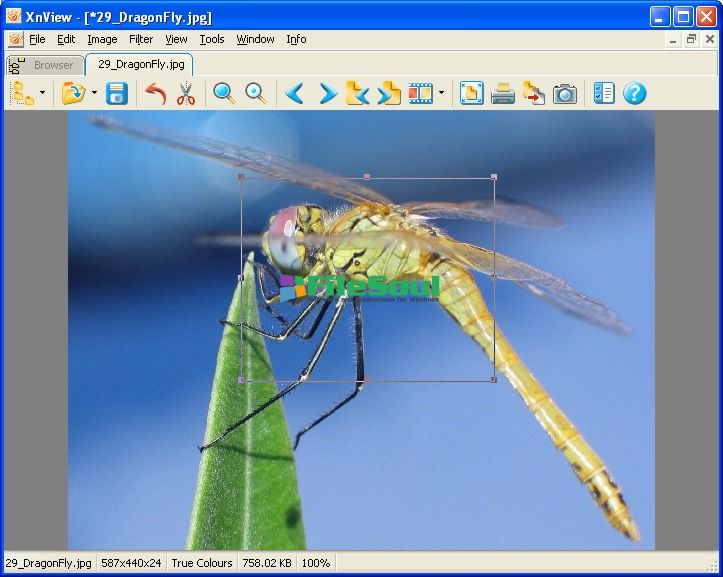Print image using the printer icon
The width and height of the screenshot is (723, 577).
[502, 94]
